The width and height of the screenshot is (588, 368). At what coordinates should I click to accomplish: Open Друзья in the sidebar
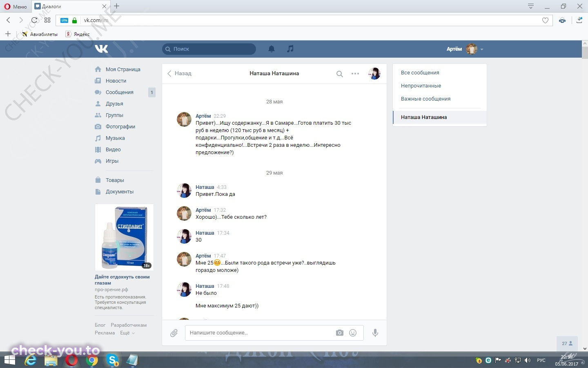click(x=114, y=104)
